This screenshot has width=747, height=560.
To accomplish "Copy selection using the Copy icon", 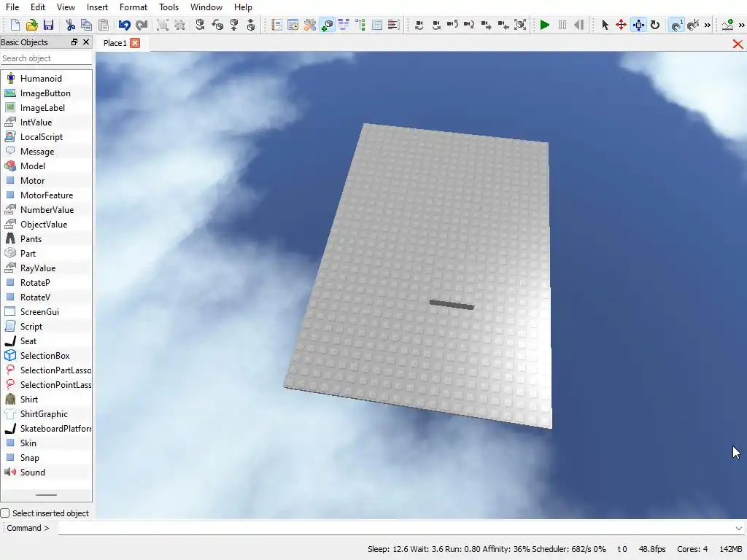I will tap(86, 25).
